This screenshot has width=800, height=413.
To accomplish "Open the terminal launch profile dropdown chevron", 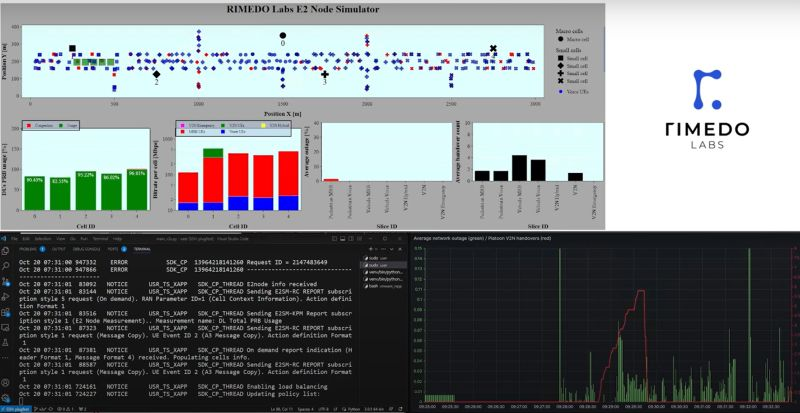I will point(377,249).
